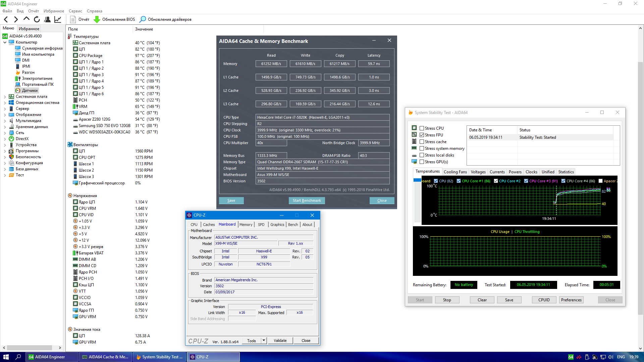Switch to the Cooling Fans tab
Screen dimensions: 644x362
tap(455, 172)
